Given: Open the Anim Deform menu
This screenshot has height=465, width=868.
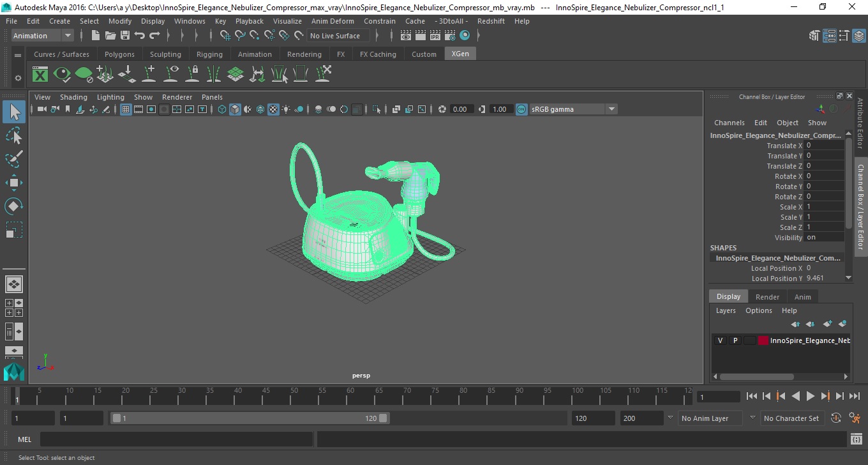Looking at the screenshot, I should pyautogui.click(x=333, y=21).
